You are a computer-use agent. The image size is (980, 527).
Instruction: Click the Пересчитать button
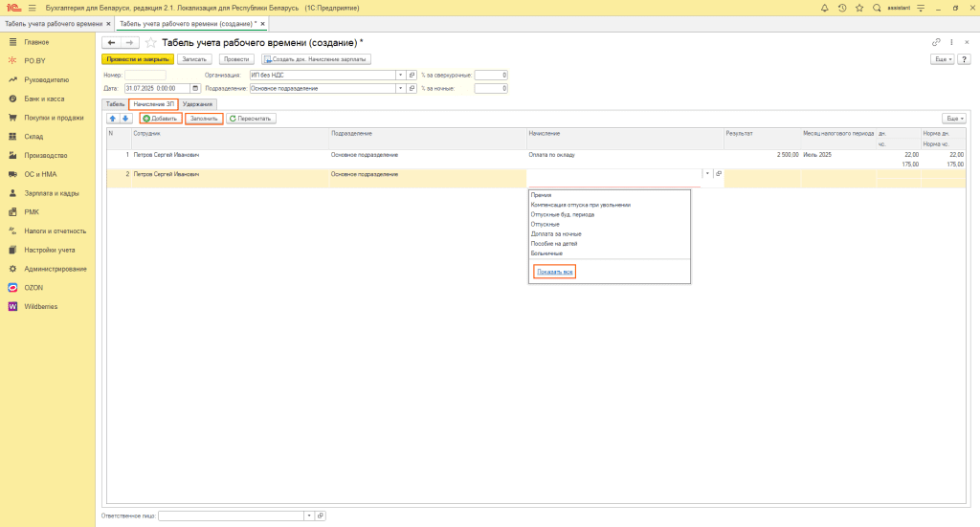click(251, 119)
